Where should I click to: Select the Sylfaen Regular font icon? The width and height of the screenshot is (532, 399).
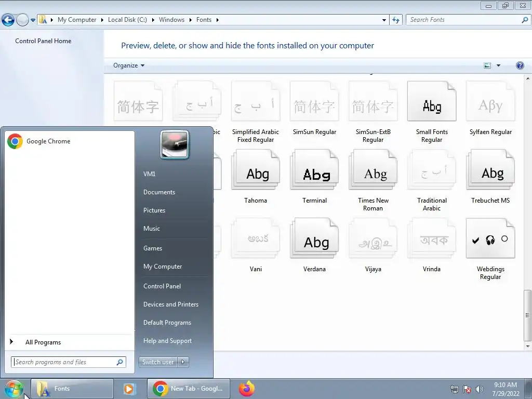click(x=490, y=101)
